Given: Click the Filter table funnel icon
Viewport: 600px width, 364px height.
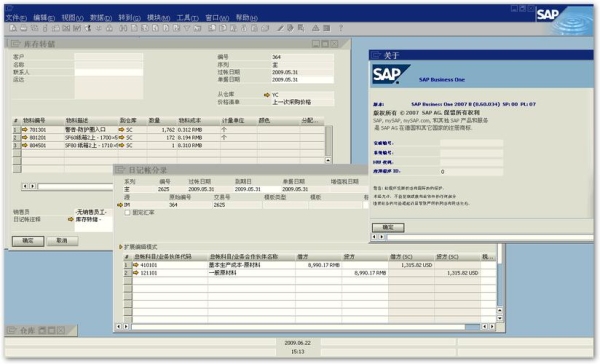Looking at the screenshot, I should (187, 28).
